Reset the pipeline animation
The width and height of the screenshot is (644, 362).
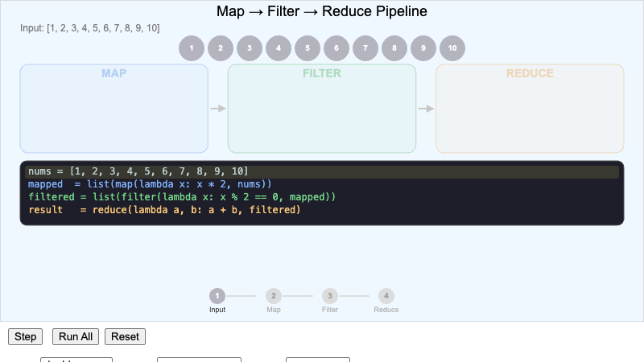coord(125,337)
